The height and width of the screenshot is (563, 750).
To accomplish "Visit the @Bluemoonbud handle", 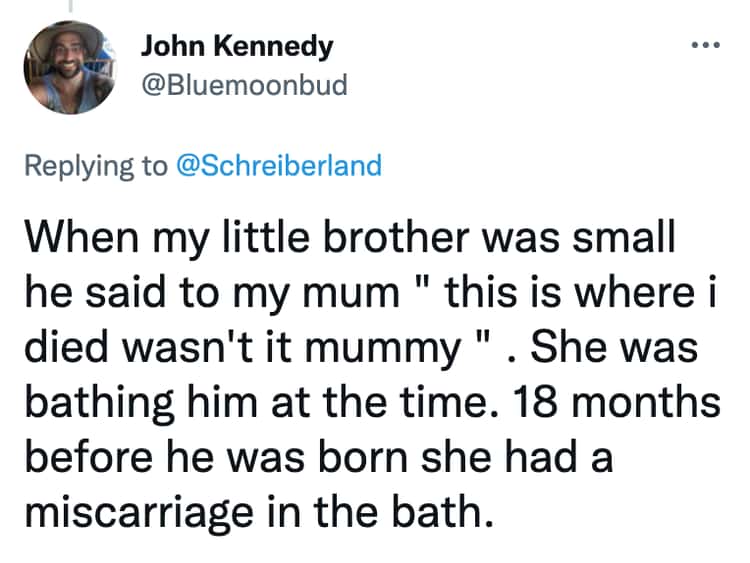I will [244, 85].
